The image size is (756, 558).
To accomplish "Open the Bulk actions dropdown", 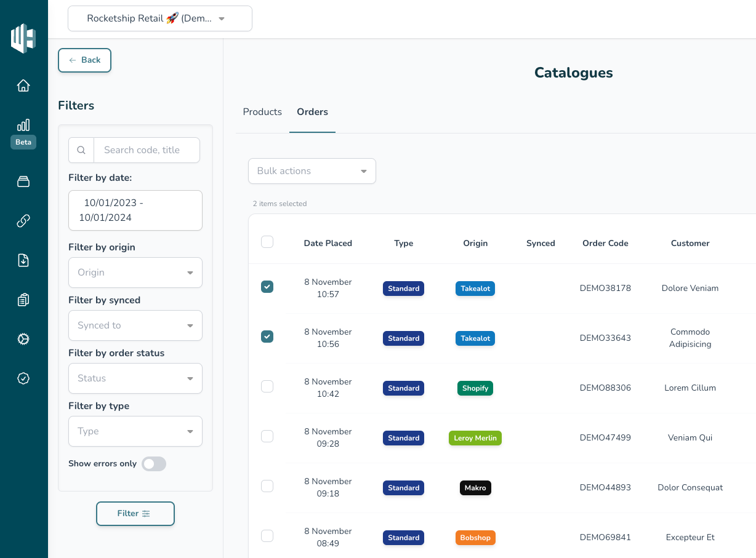I will tap(312, 171).
